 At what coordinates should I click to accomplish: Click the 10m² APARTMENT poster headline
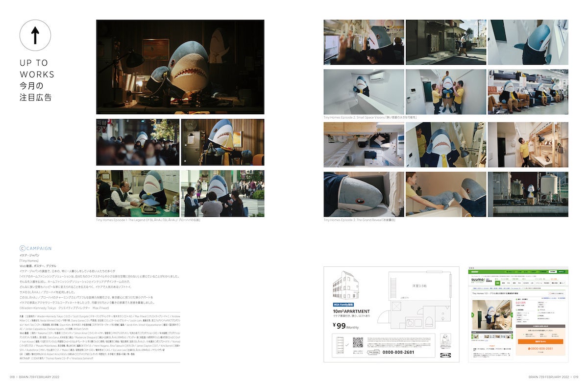coord(351,311)
